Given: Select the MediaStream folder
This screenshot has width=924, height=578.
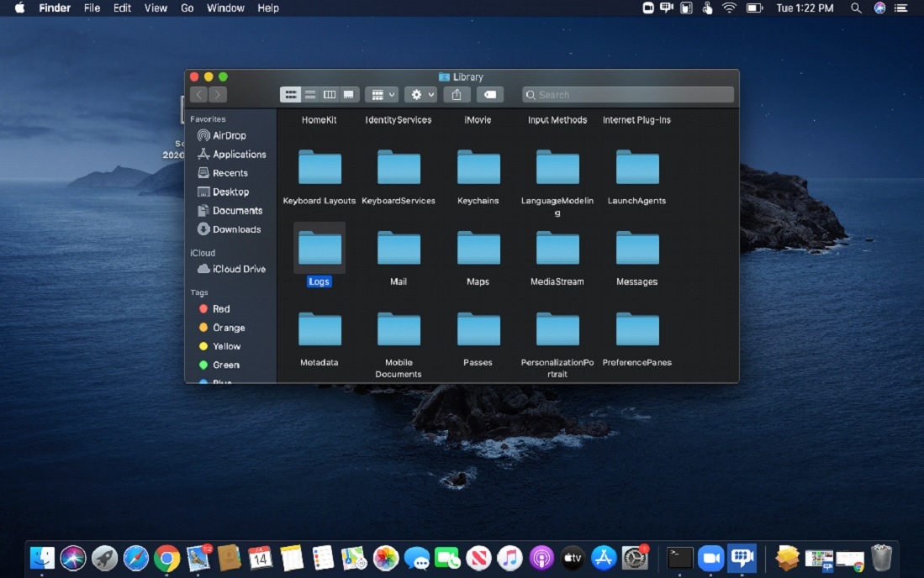Looking at the screenshot, I should pyautogui.click(x=557, y=249).
